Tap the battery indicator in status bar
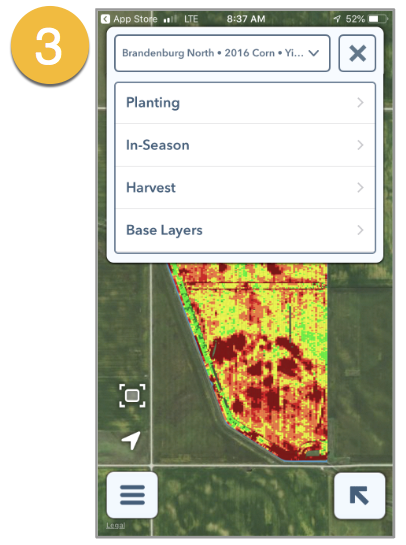Image resolution: width=406 pixels, height=545 pixels. tap(378, 19)
